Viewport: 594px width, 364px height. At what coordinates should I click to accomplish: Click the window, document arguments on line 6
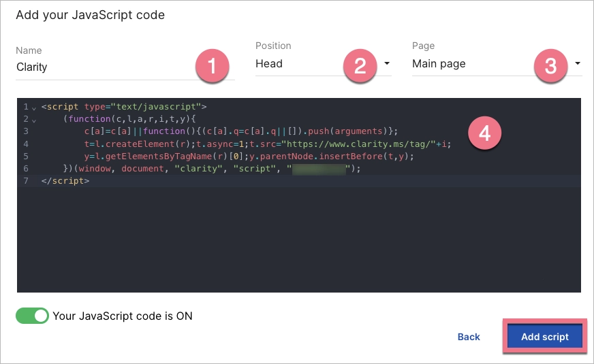pyautogui.click(x=121, y=169)
